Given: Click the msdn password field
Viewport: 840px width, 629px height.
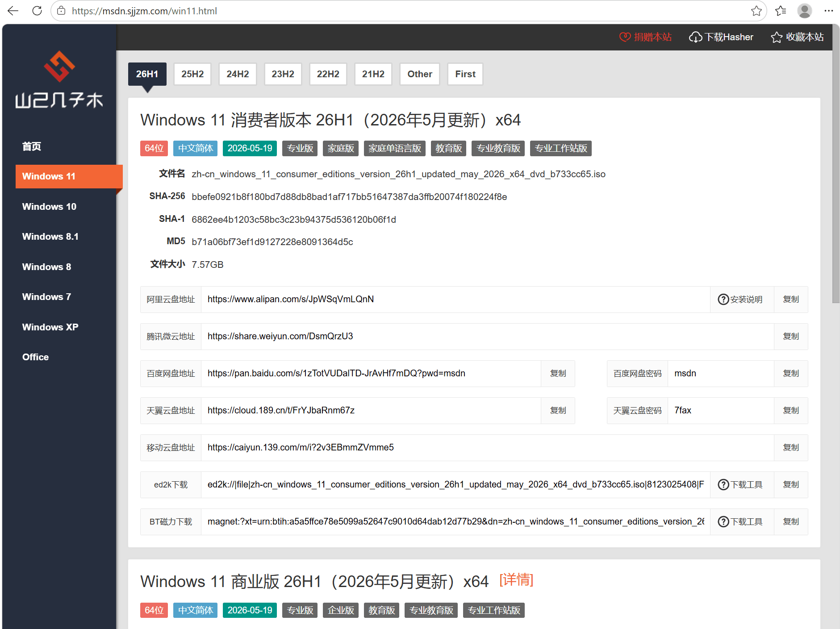Looking at the screenshot, I should pyautogui.click(x=721, y=374).
